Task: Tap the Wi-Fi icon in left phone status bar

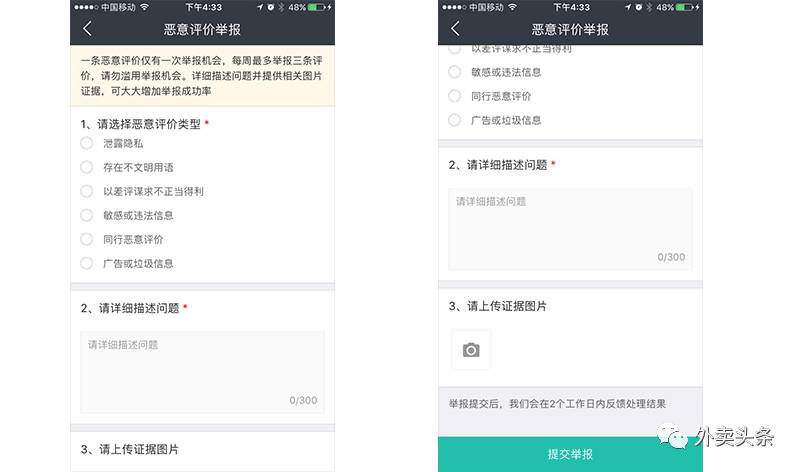Action: [x=144, y=7]
